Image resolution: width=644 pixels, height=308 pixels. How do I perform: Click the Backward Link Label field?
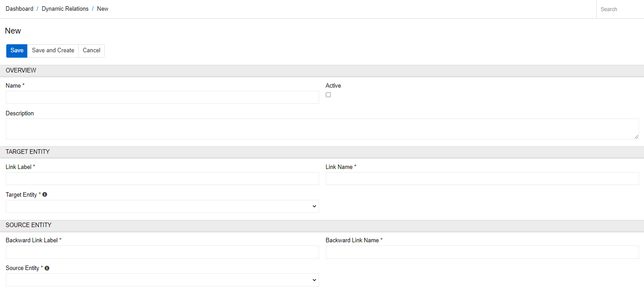pyautogui.click(x=162, y=252)
